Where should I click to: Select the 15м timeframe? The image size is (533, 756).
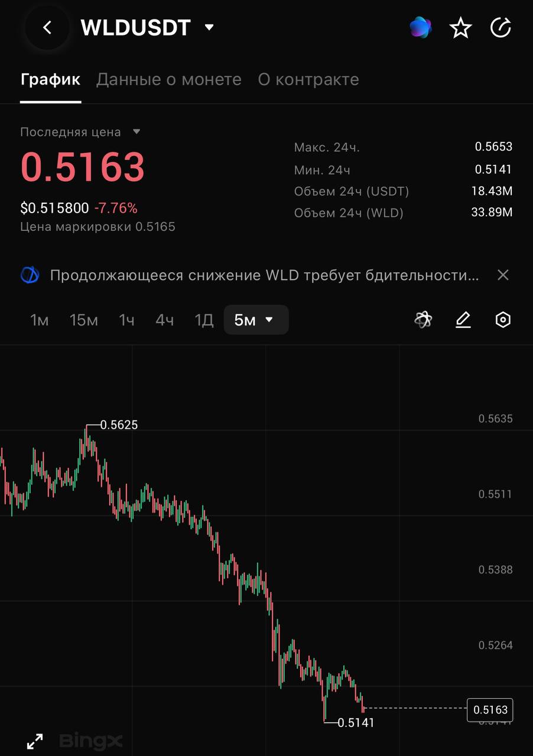tap(84, 320)
